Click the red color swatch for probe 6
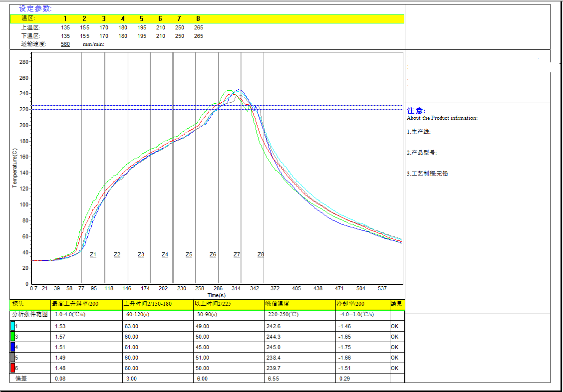Viewport: 563px width, 392px height. 13,368
